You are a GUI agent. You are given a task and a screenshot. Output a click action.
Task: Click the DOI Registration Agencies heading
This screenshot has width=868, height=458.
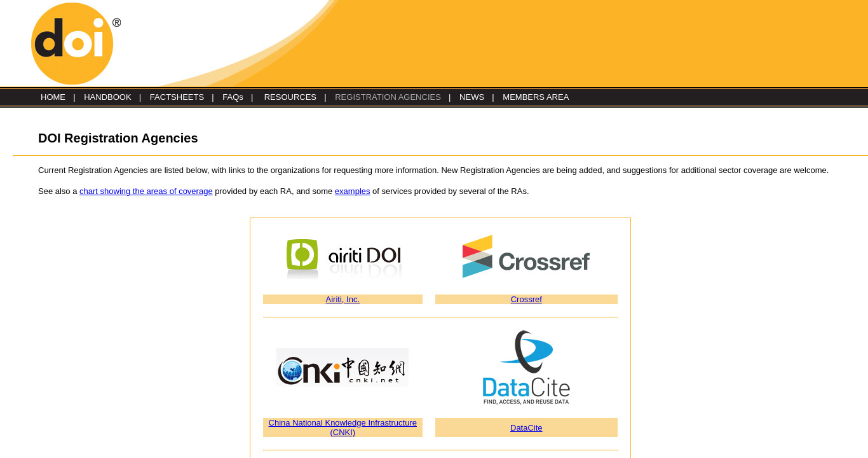pos(118,138)
